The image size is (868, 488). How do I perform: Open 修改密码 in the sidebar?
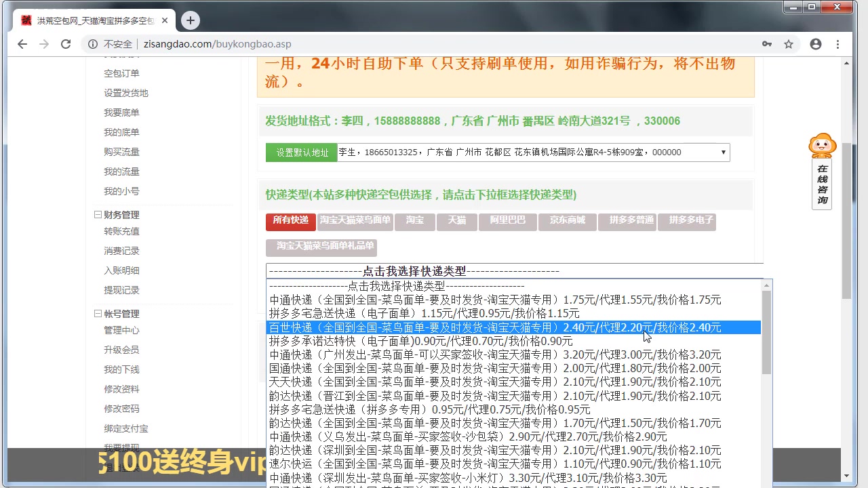(x=121, y=409)
